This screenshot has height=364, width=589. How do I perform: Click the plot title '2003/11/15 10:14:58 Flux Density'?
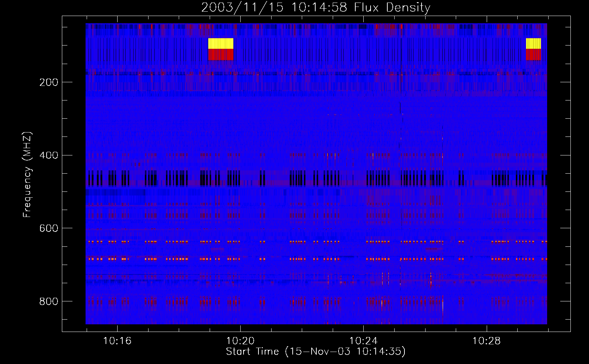(x=316, y=7)
